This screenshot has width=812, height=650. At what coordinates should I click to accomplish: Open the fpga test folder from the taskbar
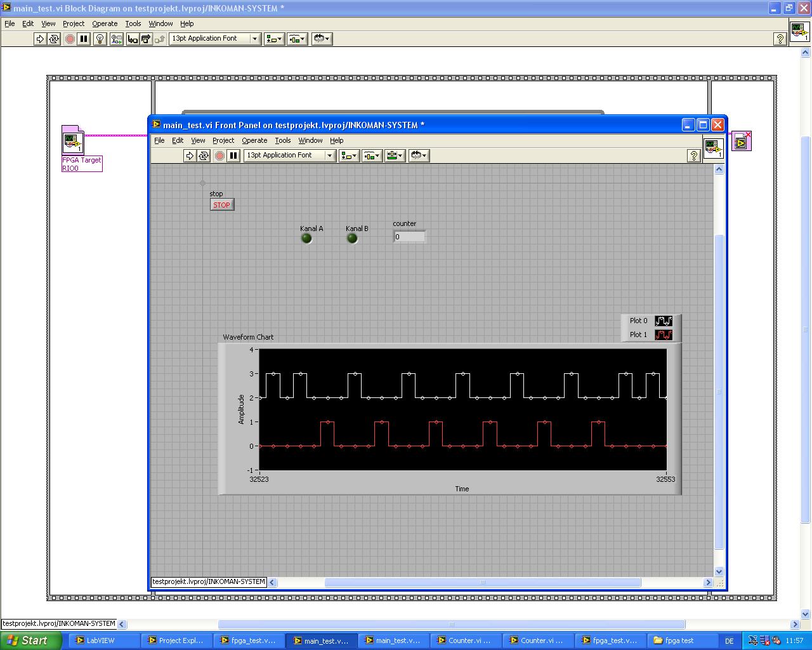[x=682, y=640]
